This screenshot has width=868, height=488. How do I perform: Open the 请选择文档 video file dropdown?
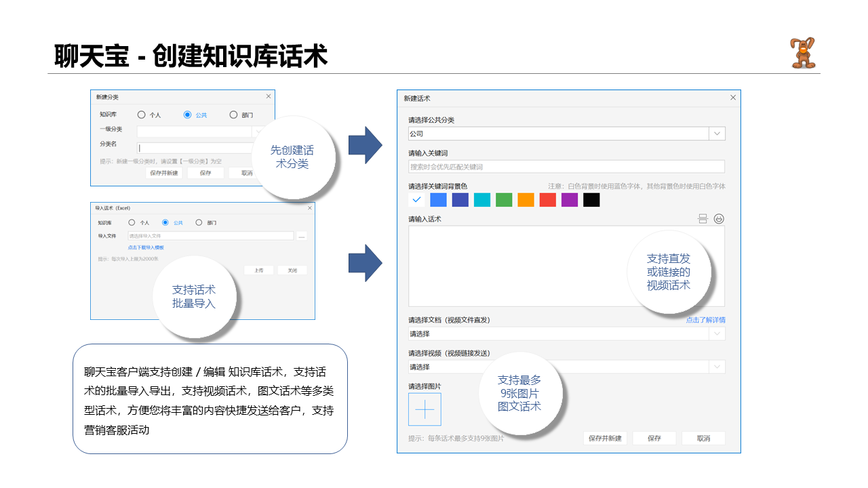716,333
